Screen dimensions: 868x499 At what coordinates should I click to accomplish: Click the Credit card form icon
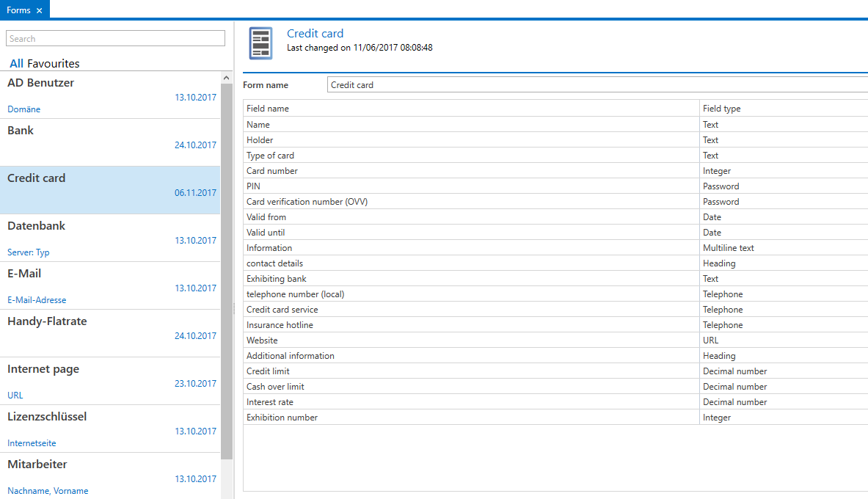[260, 43]
